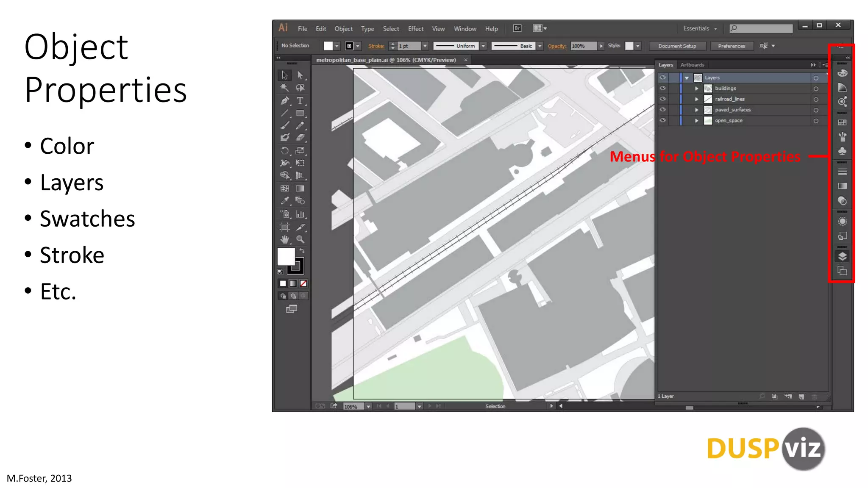The height and width of the screenshot is (488, 868).
Task: Select the Direct Selection tool
Action: tap(300, 75)
